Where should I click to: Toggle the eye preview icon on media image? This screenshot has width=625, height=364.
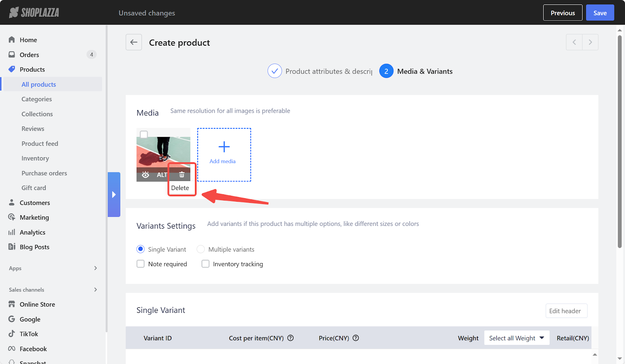pos(145,175)
